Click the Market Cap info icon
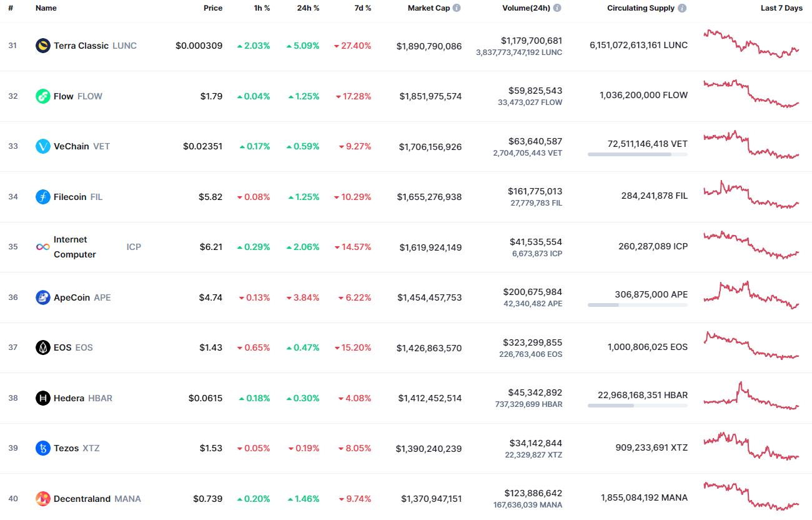 pos(457,8)
